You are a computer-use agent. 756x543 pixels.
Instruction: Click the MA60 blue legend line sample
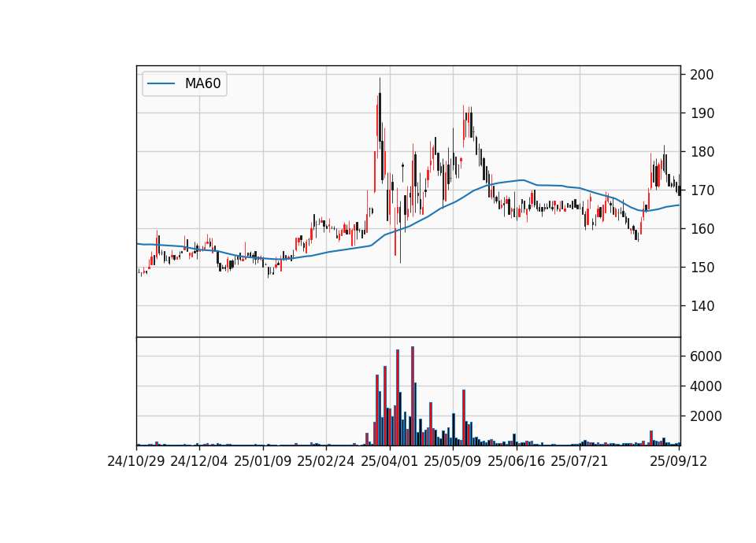click(x=161, y=84)
